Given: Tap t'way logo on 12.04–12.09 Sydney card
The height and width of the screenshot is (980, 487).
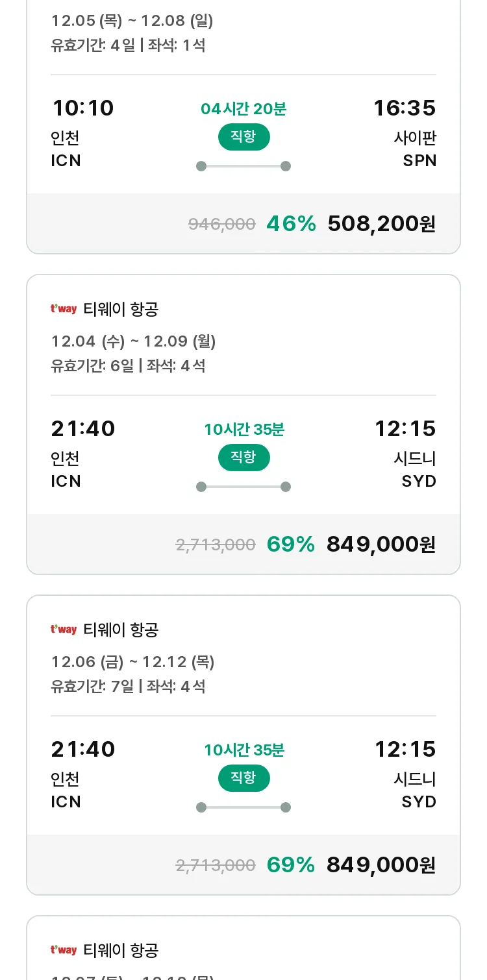Looking at the screenshot, I should pyautogui.click(x=64, y=309).
